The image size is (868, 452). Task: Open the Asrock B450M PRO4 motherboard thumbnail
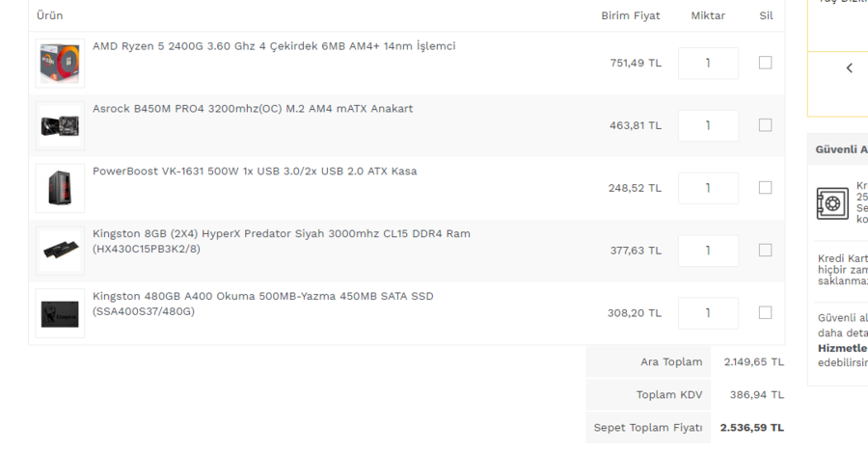point(60,126)
